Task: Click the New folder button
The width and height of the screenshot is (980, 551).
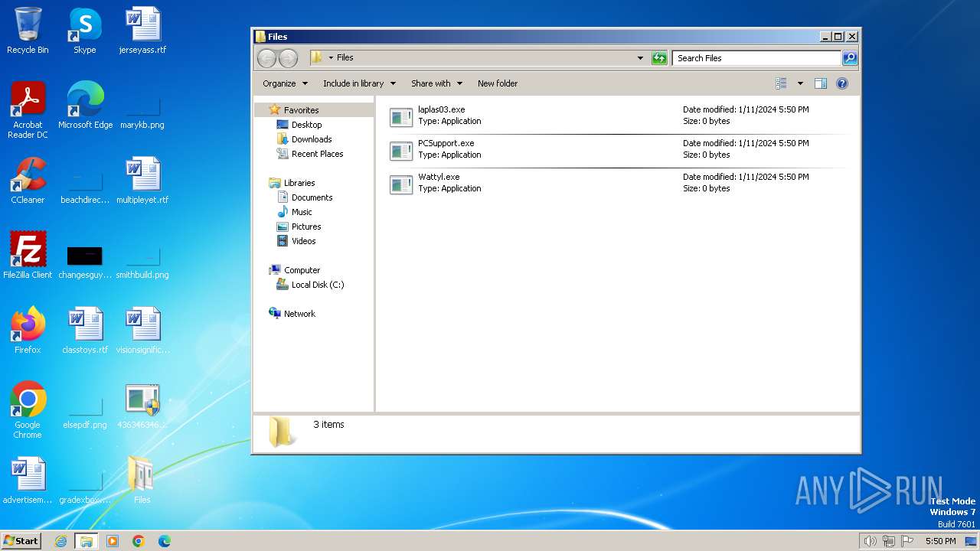Action: (x=498, y=83)
